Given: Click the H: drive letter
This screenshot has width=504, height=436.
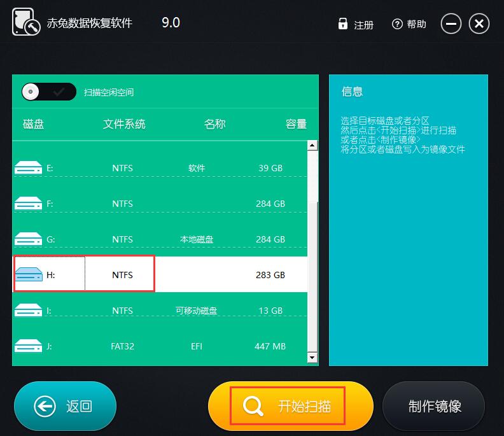Looking at the screenshot, I should coord(50,275).
